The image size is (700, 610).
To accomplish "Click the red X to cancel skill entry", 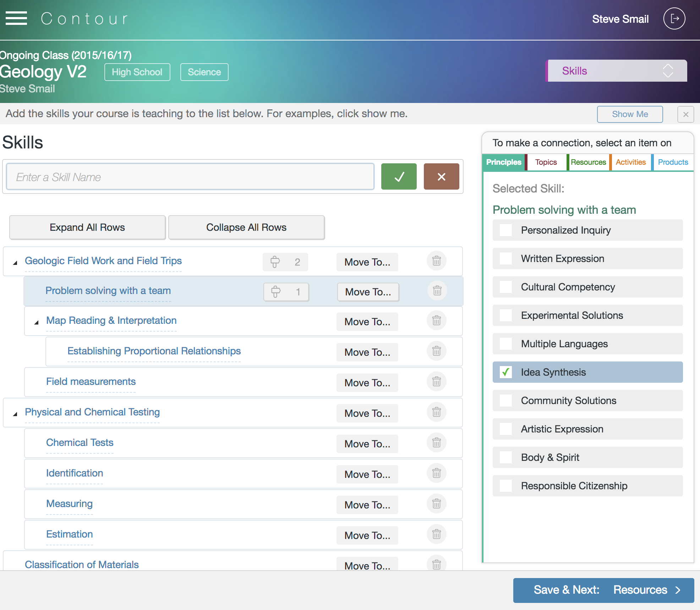I will [x=441, y=176].
